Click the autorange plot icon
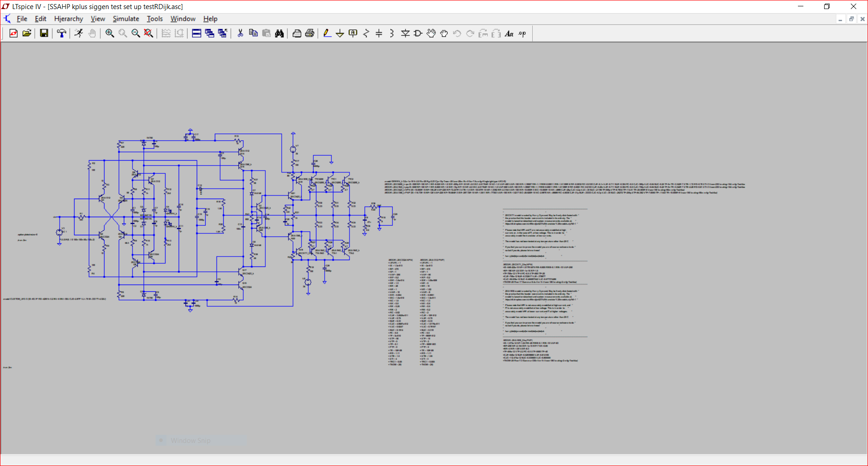 166,33
